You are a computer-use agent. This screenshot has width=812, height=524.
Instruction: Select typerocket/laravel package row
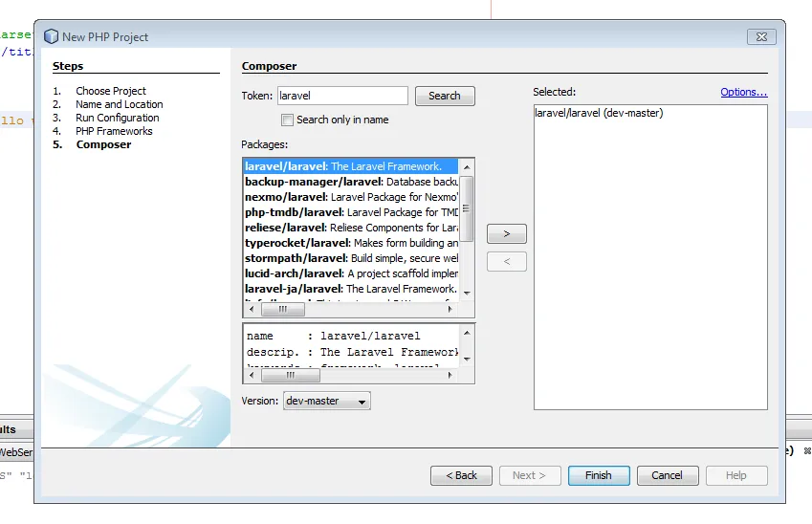coord(351,243)
